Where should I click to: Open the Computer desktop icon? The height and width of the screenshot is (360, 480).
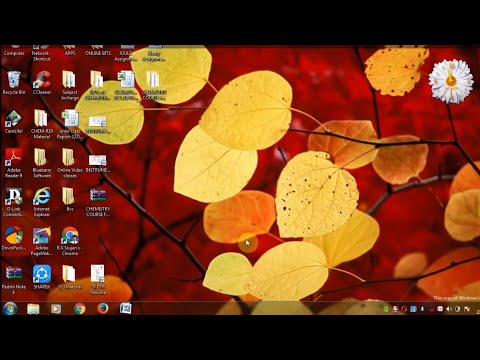pos(14,51)
